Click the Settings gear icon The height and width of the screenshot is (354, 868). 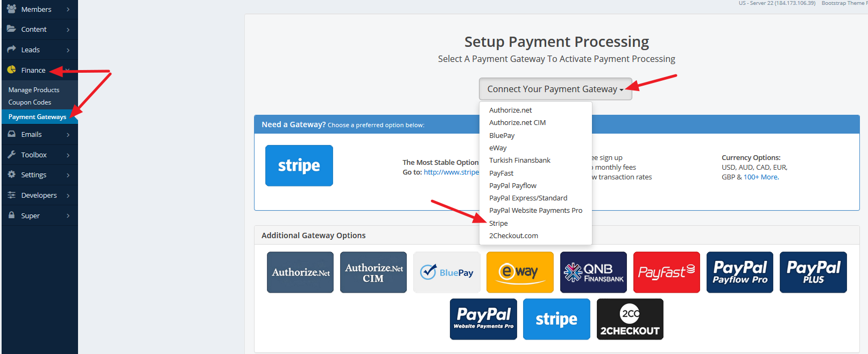(x=11, y=174)
